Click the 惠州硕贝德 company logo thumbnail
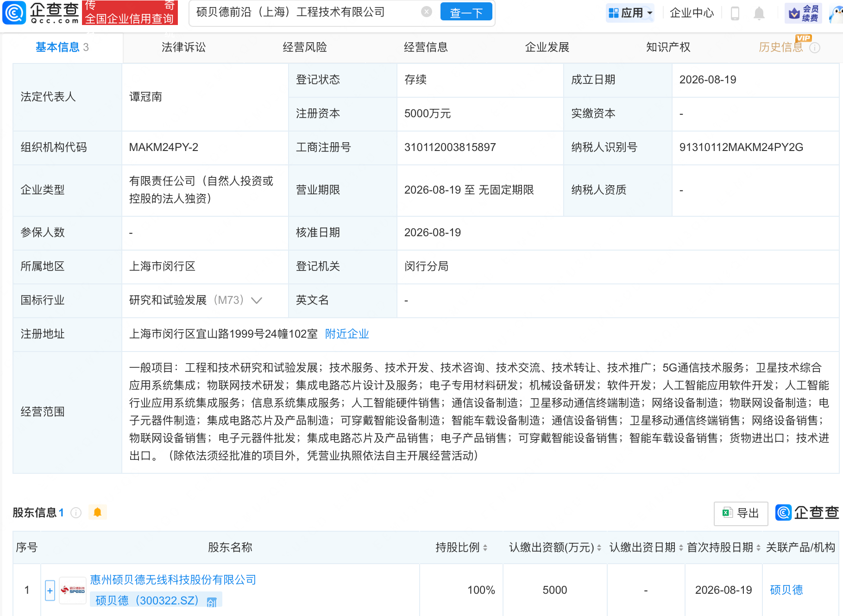This screenshot has height=616, width=843. [73, 591]
